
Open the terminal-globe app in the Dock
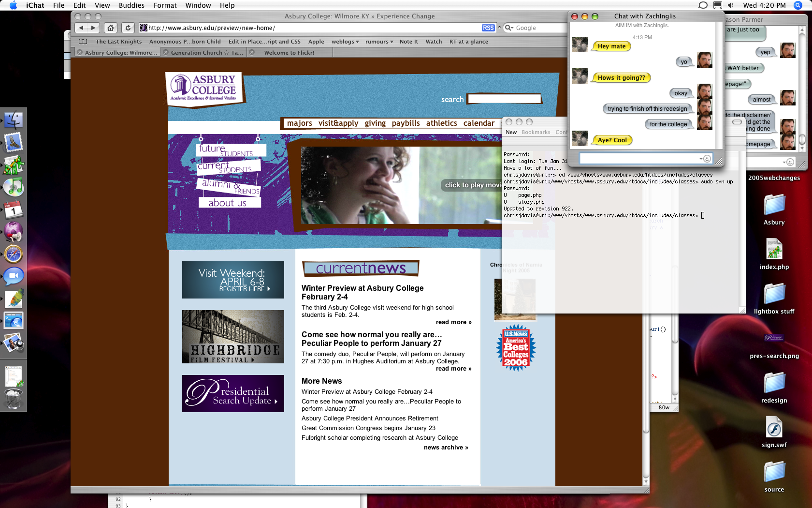click(14, 321)
